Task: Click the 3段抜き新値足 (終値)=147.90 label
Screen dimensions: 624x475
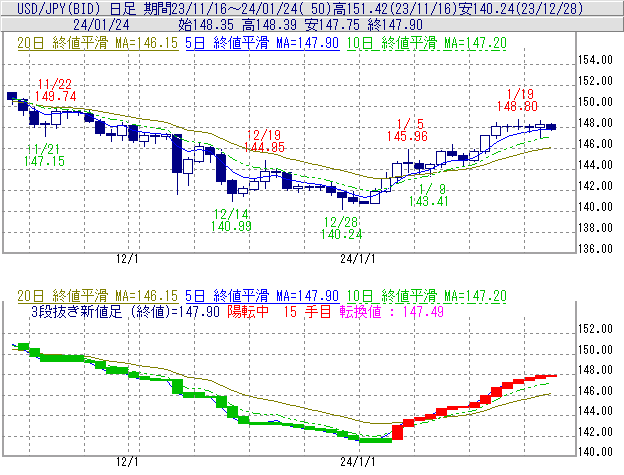Action: 125,312
